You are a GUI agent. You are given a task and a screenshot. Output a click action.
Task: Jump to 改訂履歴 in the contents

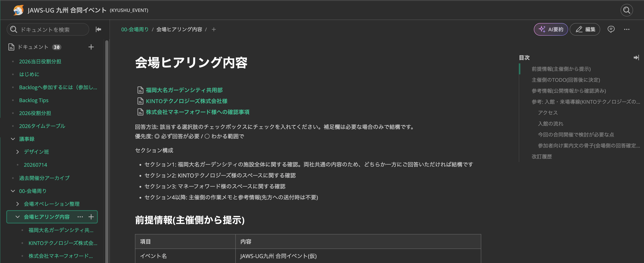(x=542, y=157)
